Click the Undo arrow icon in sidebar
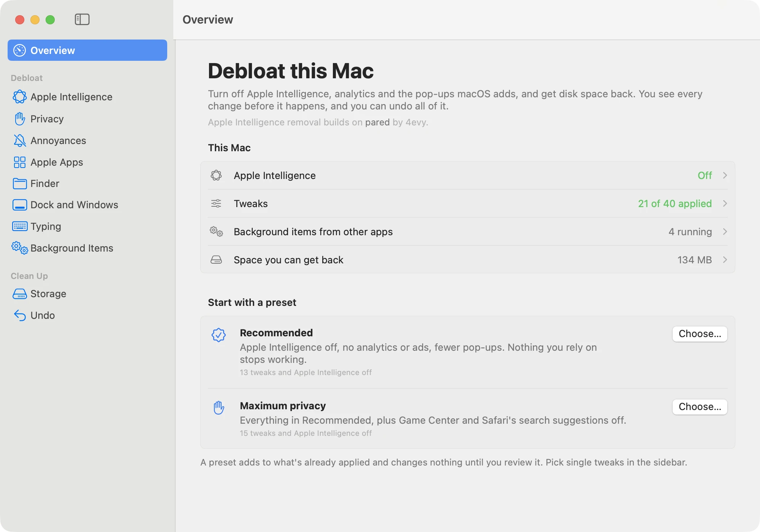The height and width of the screenshot is (532, 760). [20, 315]
